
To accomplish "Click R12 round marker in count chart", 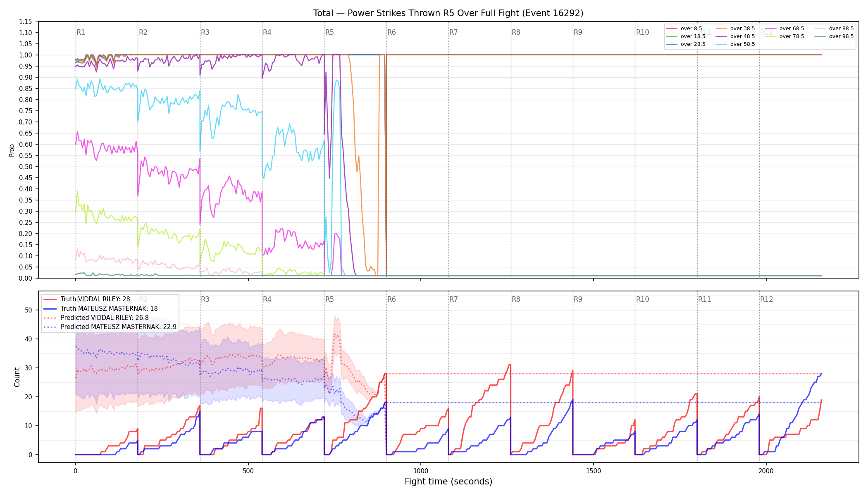I will click(x=767, y=299).
